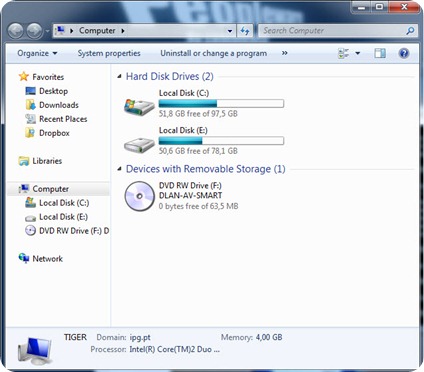This screenshot has width=424, height=372.
Task: Open Help via question mark icon
Action: coord(404,53)
